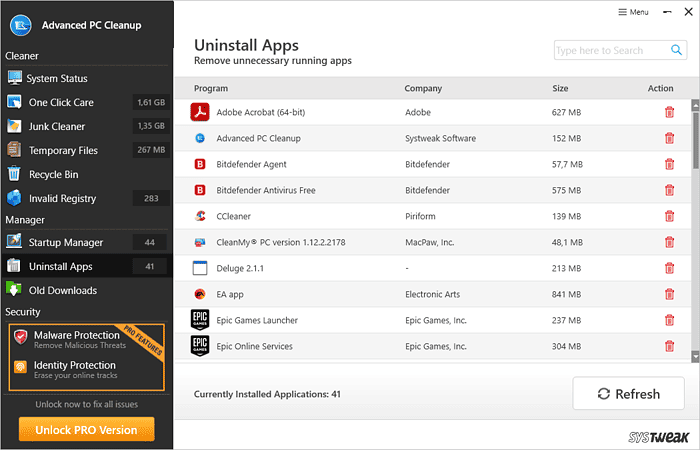Click the scrollbar down arrow

point(695,357)
